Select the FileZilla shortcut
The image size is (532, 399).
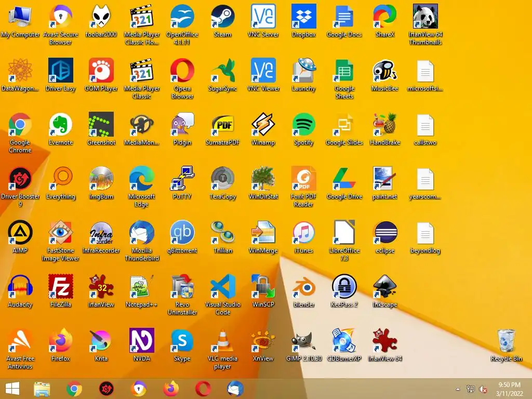[x=61, y=287]
